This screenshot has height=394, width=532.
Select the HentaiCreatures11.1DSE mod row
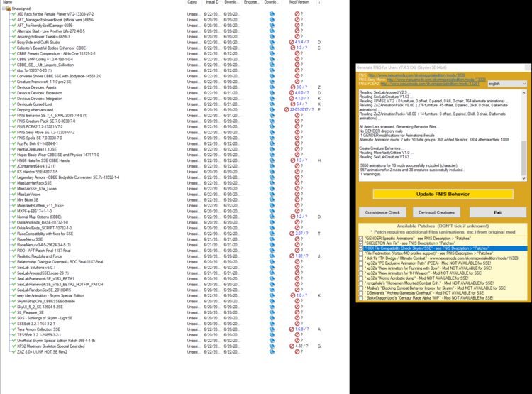click(37, 149)
